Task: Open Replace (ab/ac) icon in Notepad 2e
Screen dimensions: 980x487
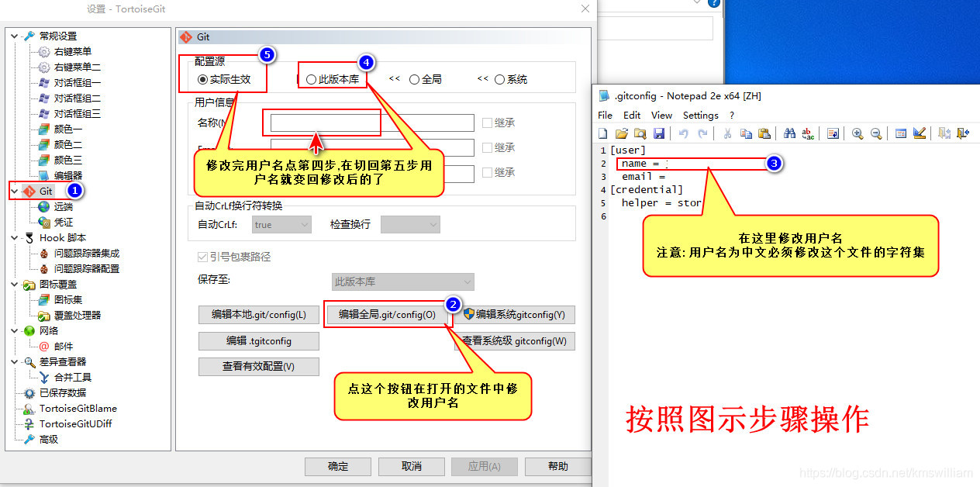Action: tap(808, 133)
